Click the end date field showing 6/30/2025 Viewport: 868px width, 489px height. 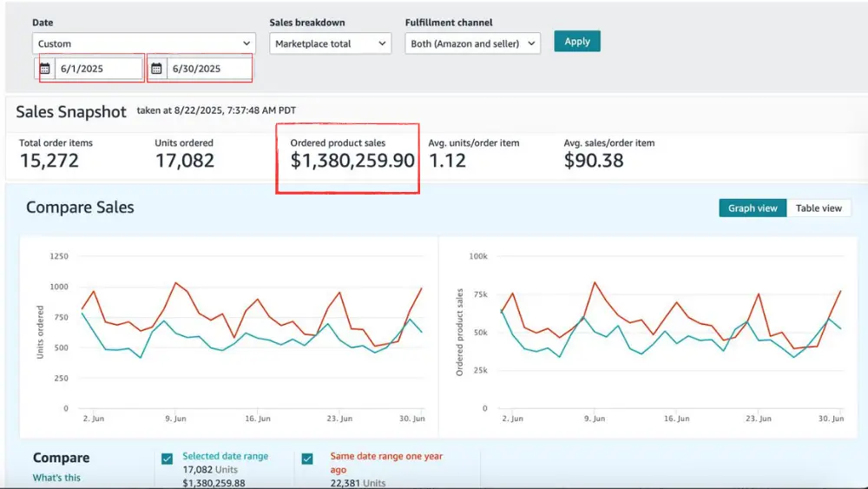[x=208, y=69]
